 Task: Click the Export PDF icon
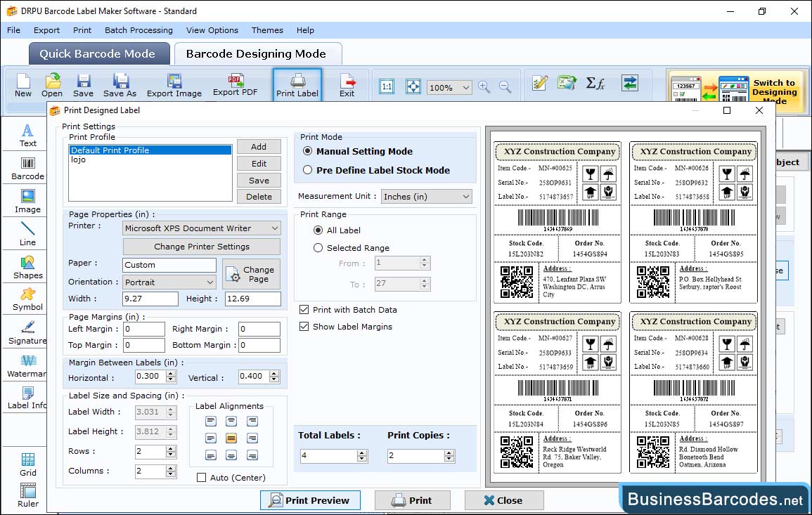(235, 86)
